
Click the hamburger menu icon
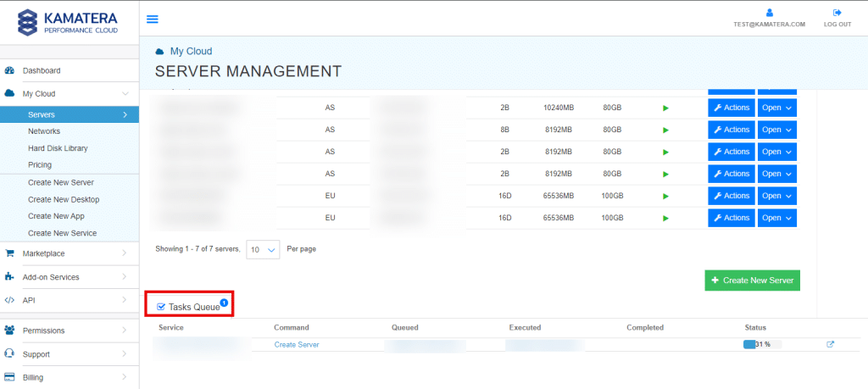click(x=153, y=19)
